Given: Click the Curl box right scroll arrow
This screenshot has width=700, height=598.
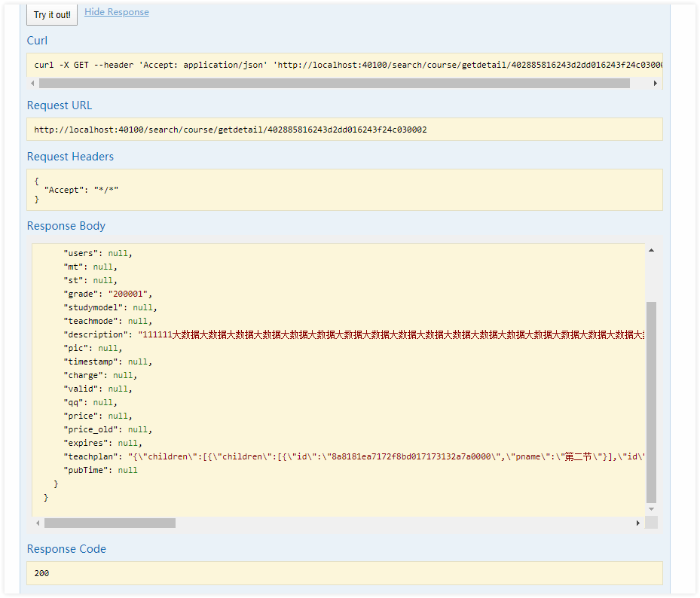Looking at the screenshot, I should point(655,84).
